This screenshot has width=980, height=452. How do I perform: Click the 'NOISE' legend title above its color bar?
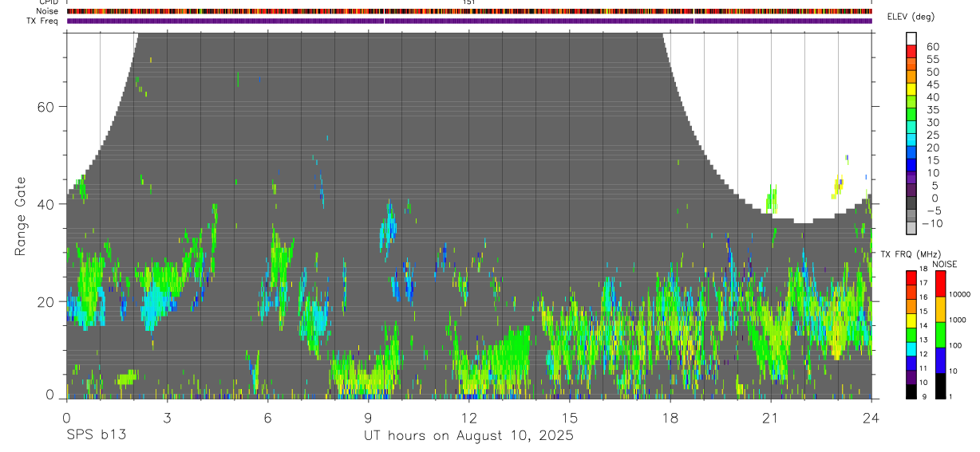click(945, 264)
